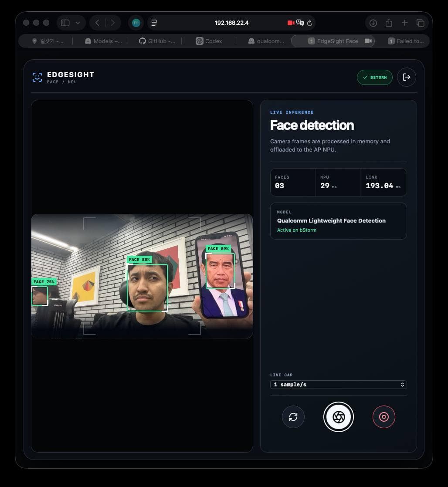Viewport: 448px width, 487px height.
Task: Show the tab overview icon
Action: pyautogui.click(x=421, y=23)
